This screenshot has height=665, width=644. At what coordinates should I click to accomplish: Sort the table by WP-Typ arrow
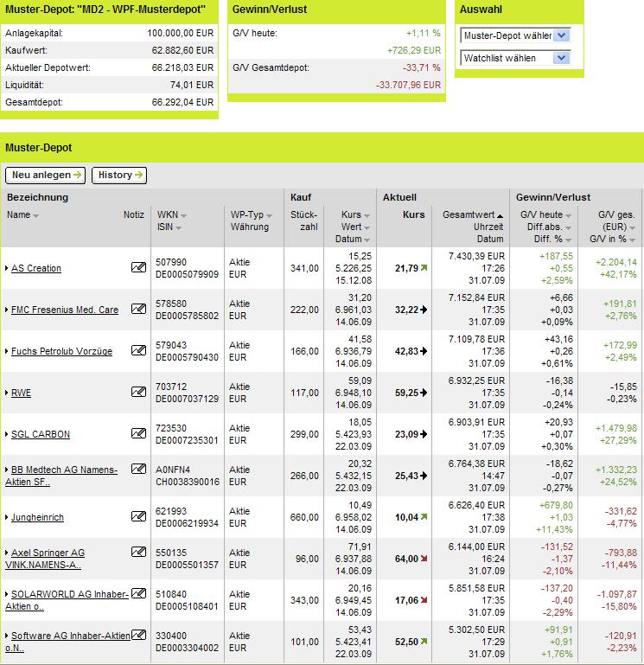point(269,216)
